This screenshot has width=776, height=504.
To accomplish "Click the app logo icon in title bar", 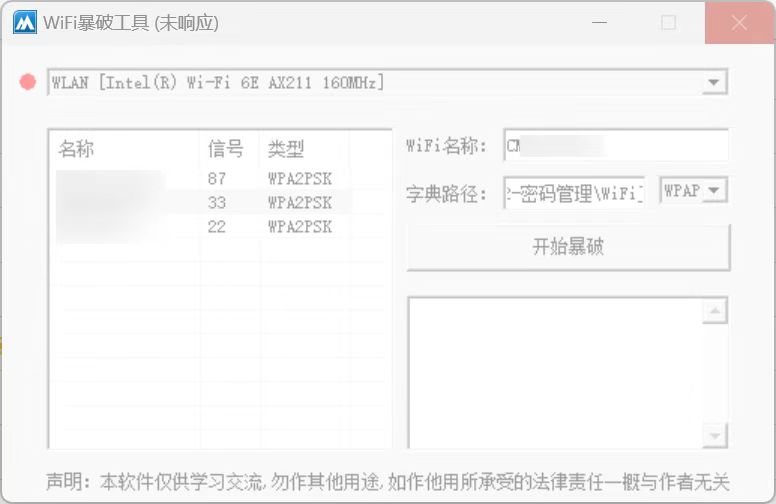I will (x=25, y=22).
